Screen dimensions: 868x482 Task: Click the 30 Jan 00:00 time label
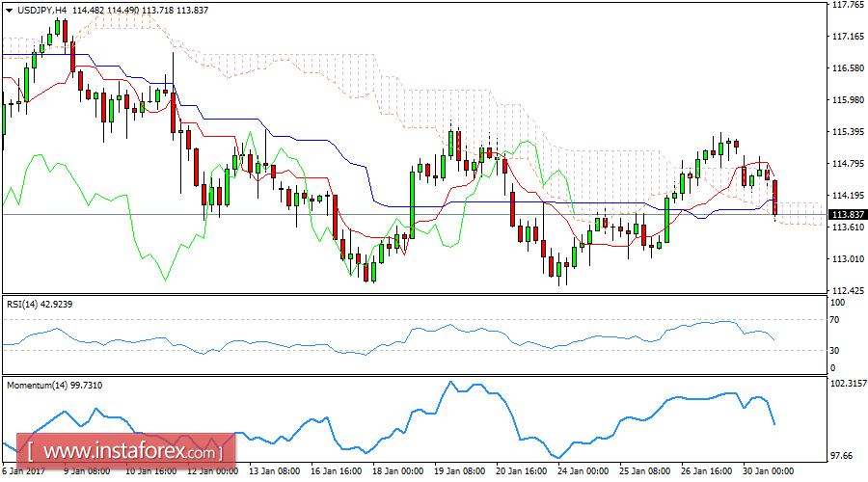coord(769,471)
